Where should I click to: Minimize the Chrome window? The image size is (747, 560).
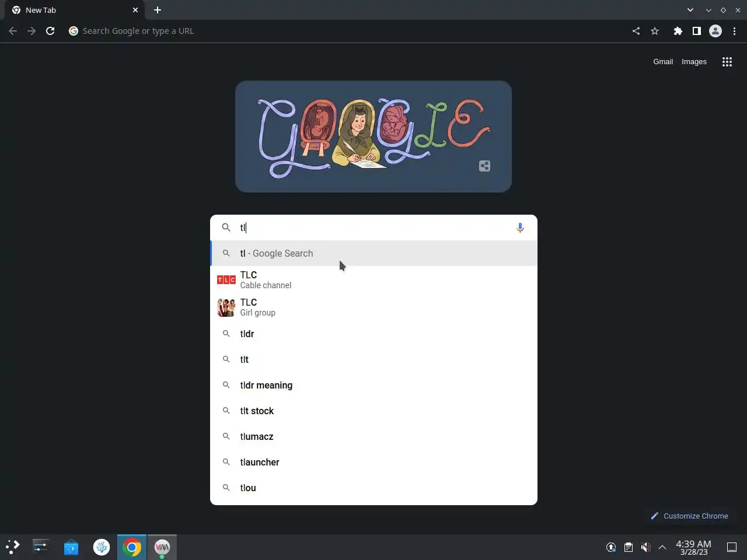[x=708, y=10]
